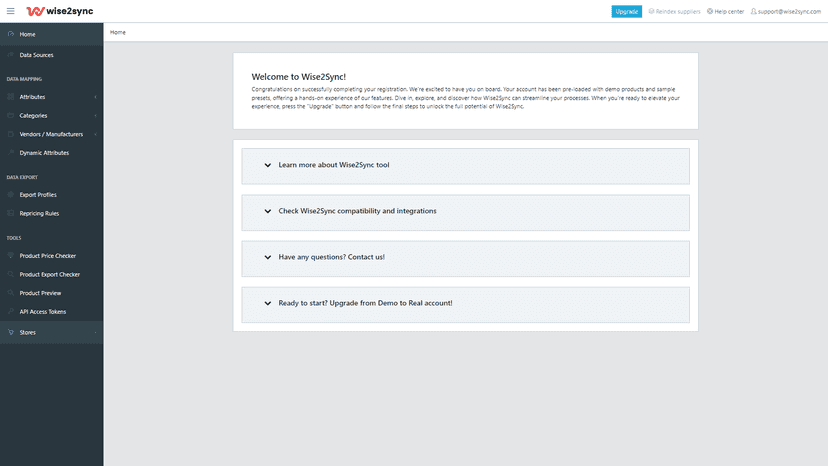
Task: Click the Data Sources sidebar icon
Action: (11, 54)
